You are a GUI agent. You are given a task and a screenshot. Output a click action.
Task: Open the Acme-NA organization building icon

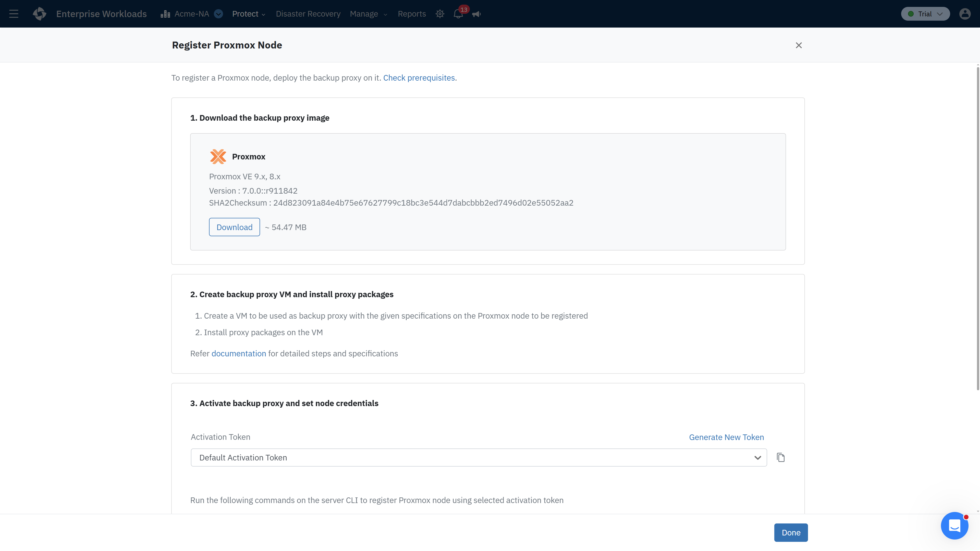click(165, 14)
